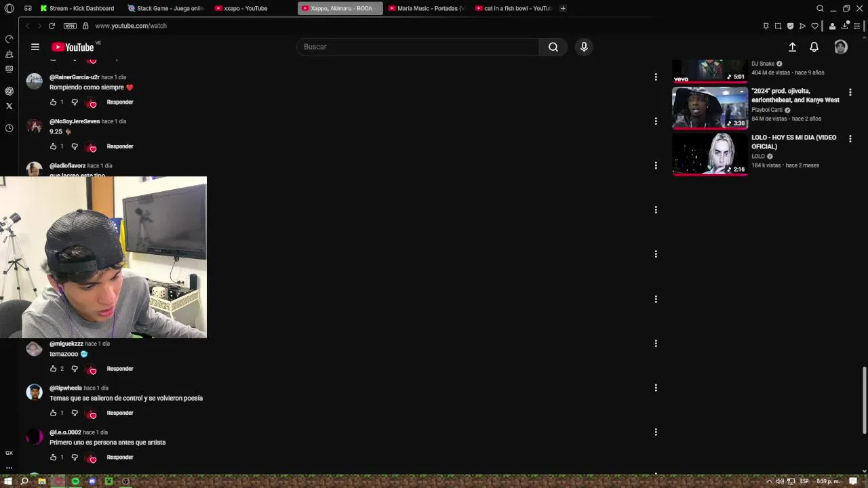Open options menu for @miguekzzz comment
This screenshot has width=868, height=488.
pos(656,344)
